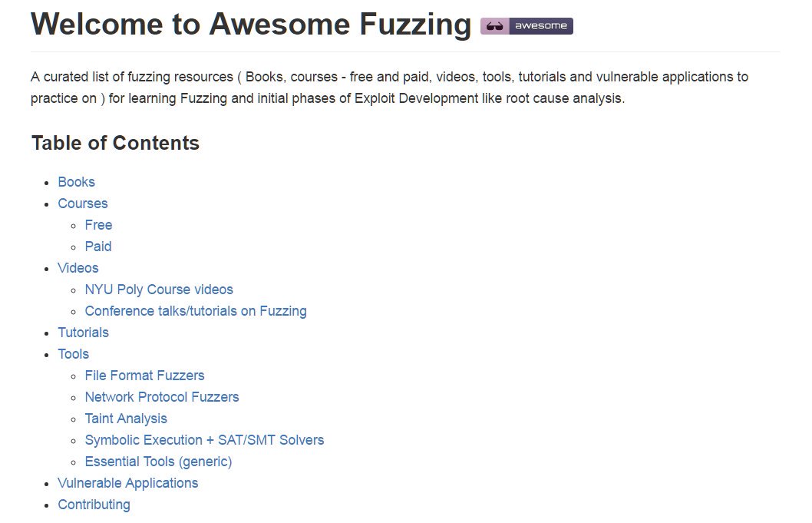Open File Format Fuzzers link
This screenshot has height=523, width=812.
click(x=144, y=376)
